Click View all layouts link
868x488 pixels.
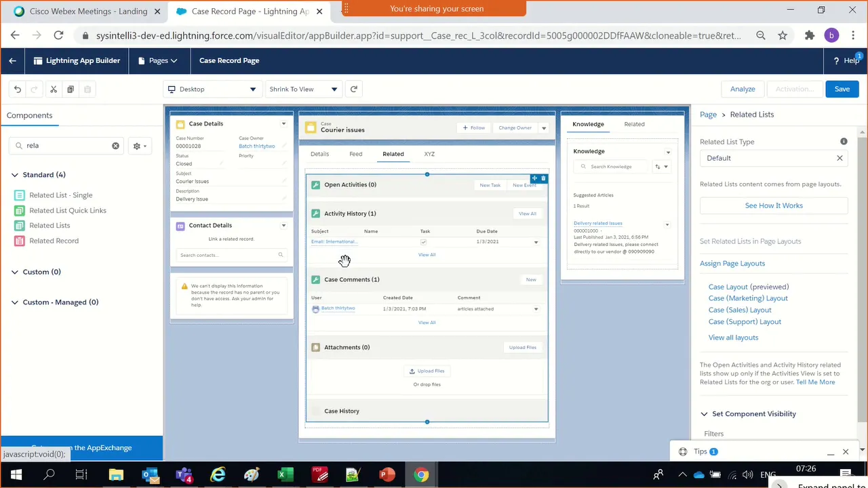tap(733, 338)
